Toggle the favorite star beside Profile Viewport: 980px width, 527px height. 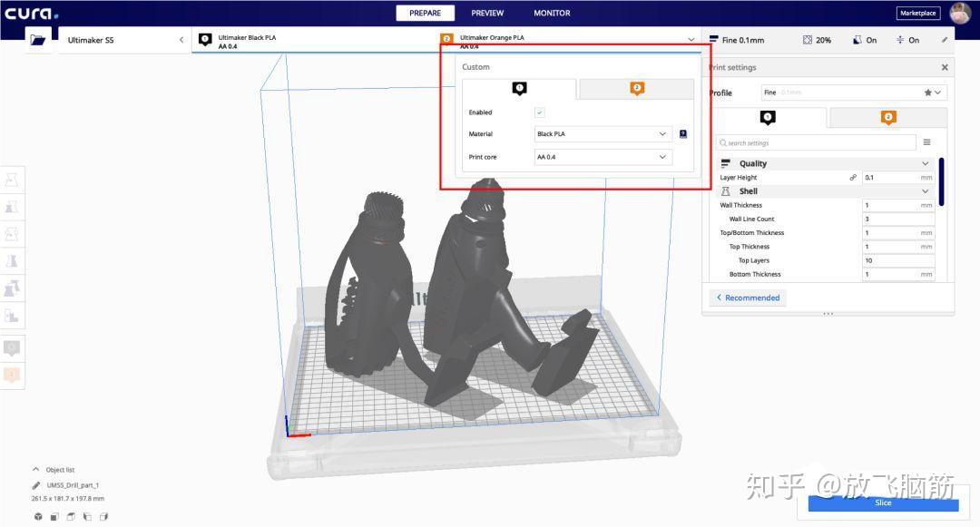pos(927,92)
